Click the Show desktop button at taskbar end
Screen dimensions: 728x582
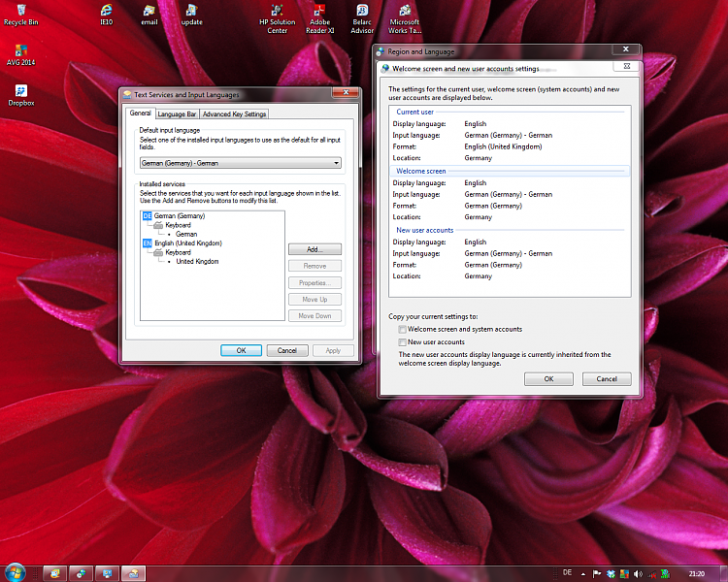pos(724,573)
